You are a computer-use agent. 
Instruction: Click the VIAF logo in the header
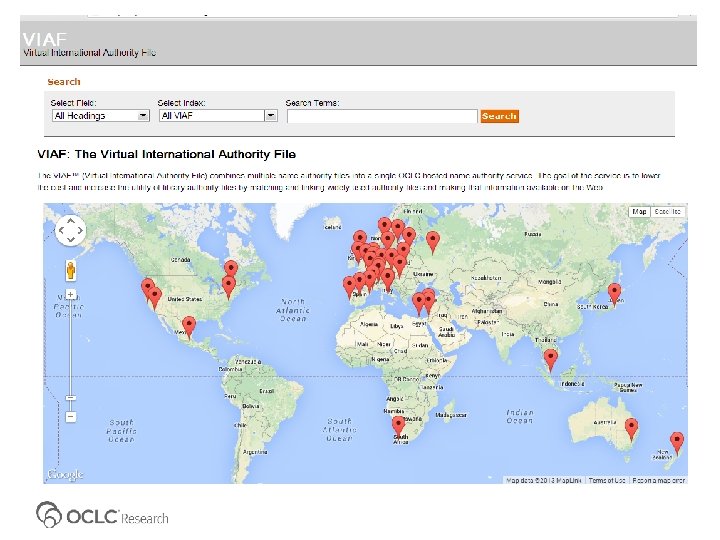point(45,39)
